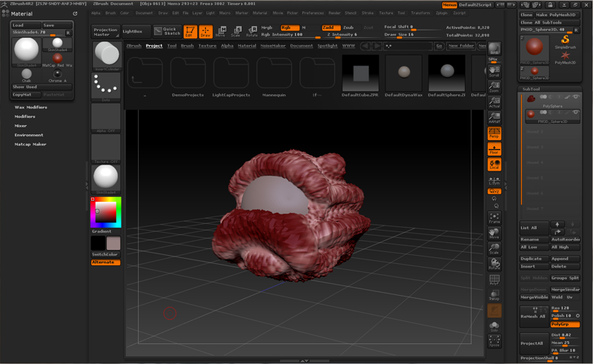
Task: Switch to the Texture tab in LightBox
Action: tap(208, 46)
